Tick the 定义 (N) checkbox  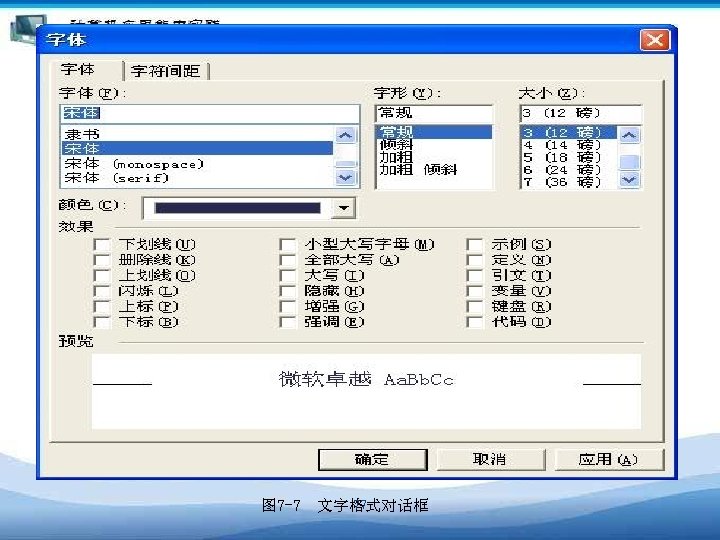475,260
